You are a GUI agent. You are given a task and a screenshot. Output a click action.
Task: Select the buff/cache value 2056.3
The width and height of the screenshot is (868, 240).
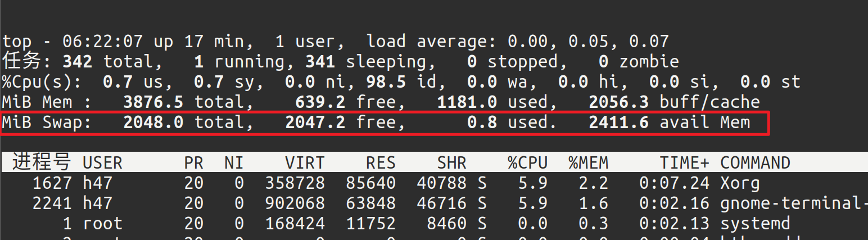click(x=619, y=102)
